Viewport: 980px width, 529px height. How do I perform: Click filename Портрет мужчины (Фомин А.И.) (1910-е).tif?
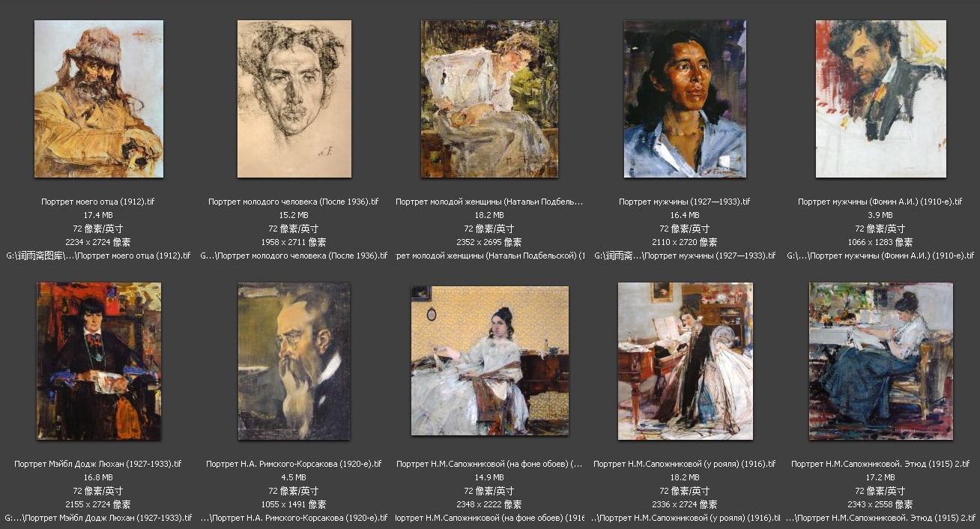pyautogui.click(x=881, y=202)
